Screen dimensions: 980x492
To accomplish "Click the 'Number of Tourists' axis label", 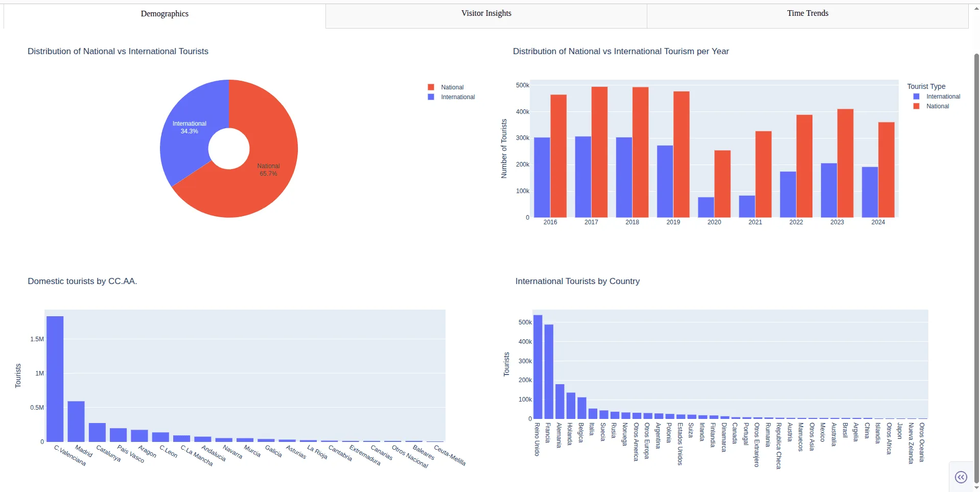I will tap(504, 149).
